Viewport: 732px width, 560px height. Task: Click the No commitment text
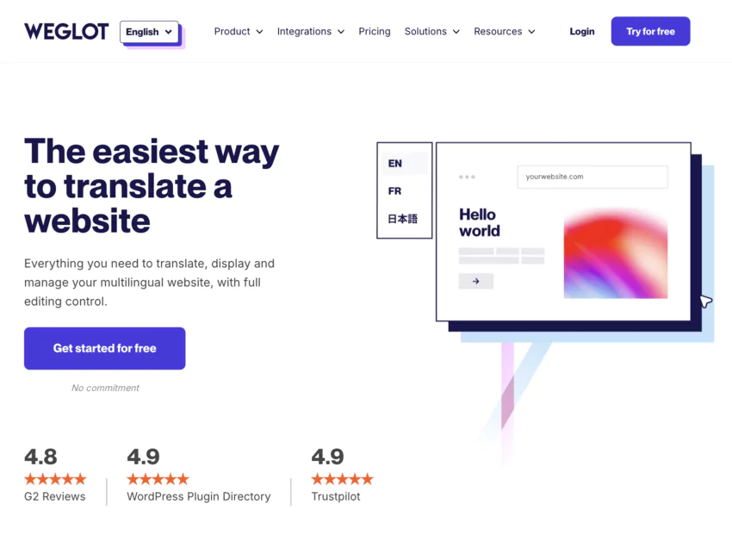tap(105, 388)
